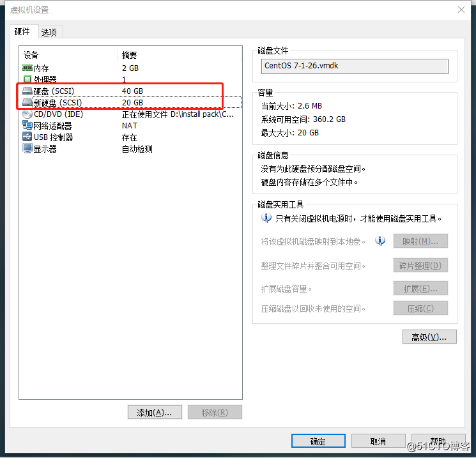
Task: Click the 2 GB memory summary value
Action: click(130, 68)
